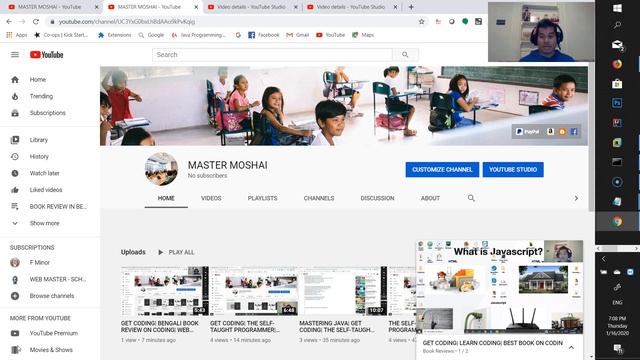Open History in the sidebar

39,157
